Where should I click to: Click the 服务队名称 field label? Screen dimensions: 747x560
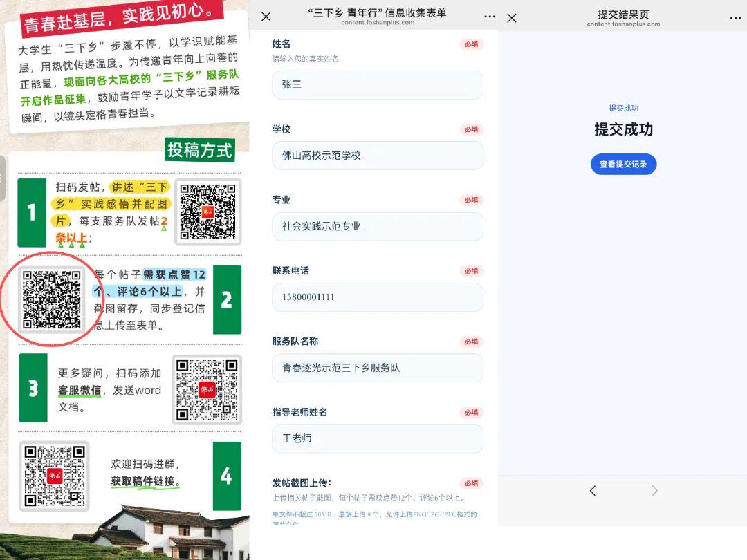295,342
